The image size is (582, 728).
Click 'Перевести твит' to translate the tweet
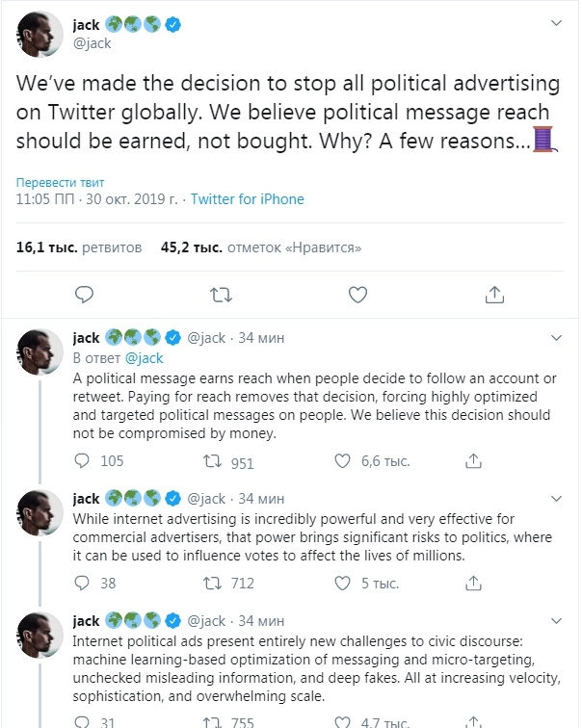(x=61, y=182)
